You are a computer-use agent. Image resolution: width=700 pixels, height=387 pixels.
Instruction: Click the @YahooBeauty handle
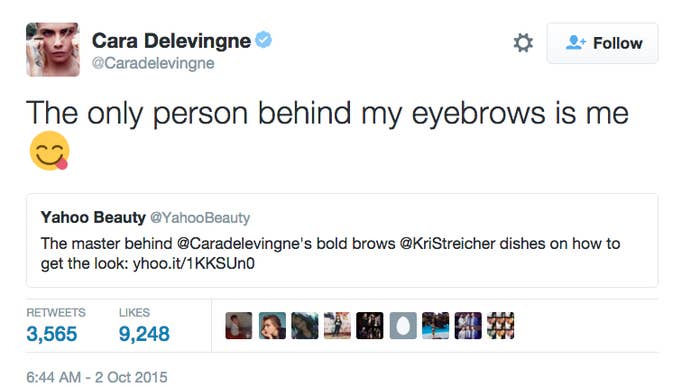point(200,218)
